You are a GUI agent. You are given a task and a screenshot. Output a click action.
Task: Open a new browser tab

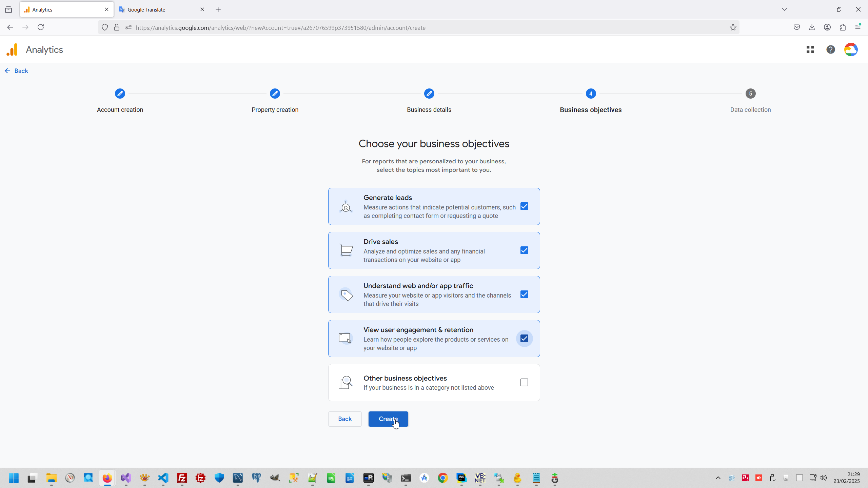click(x=218, y=10)
